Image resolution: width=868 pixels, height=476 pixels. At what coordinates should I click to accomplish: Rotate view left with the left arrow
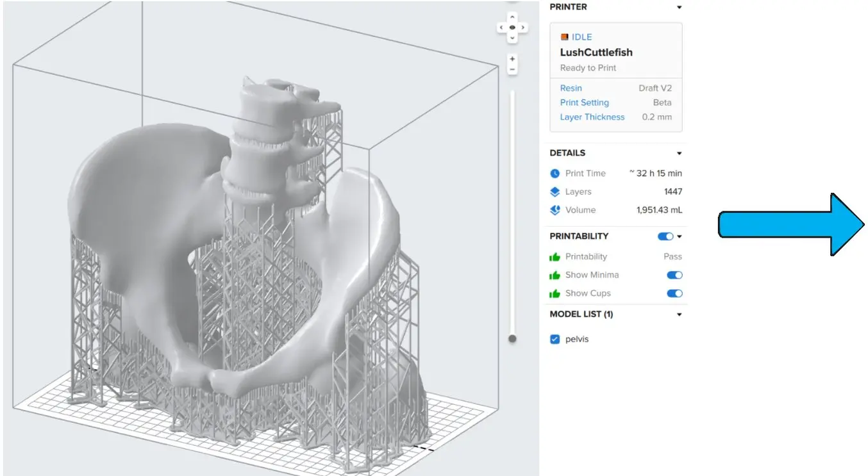click(x=501, y=28)
